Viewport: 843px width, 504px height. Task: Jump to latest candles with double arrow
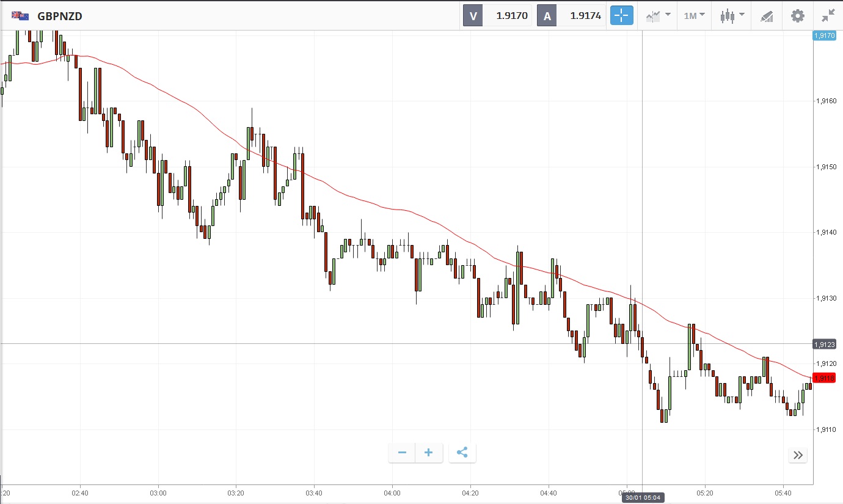point(798,455)
